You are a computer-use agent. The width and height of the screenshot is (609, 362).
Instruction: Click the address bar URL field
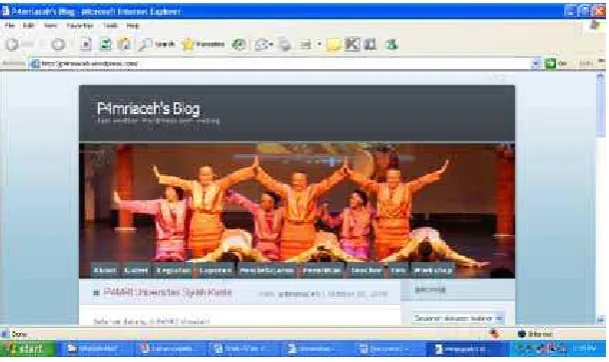[280, 63]
